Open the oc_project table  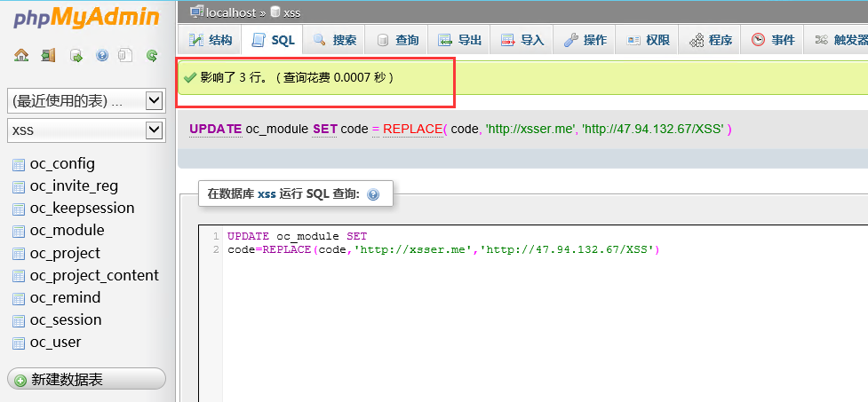(x=65, y=254)
